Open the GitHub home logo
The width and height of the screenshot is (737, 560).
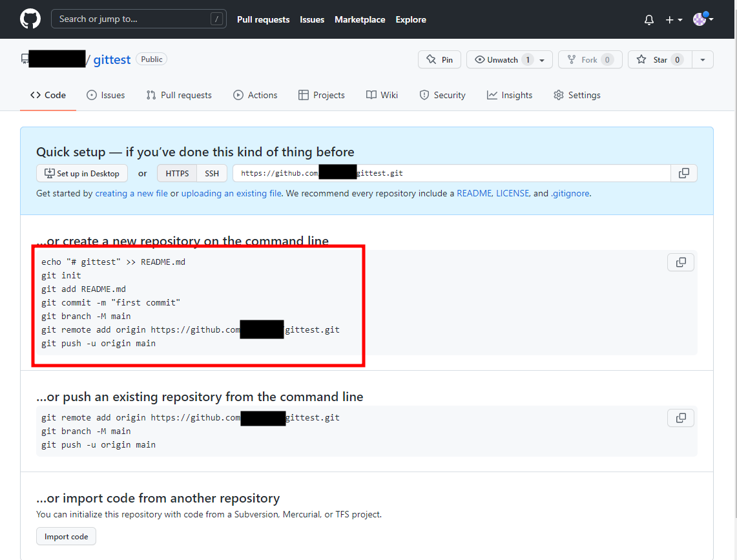(30, 19)
